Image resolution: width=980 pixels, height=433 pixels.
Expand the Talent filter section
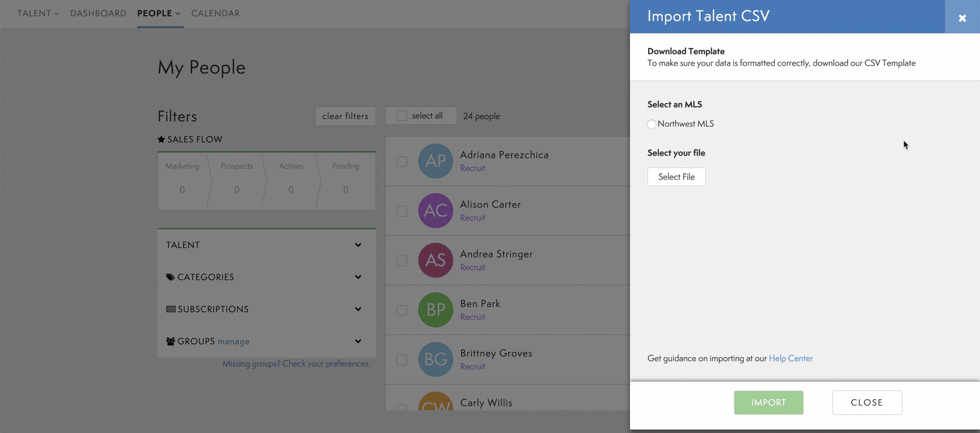click(358, 245)
